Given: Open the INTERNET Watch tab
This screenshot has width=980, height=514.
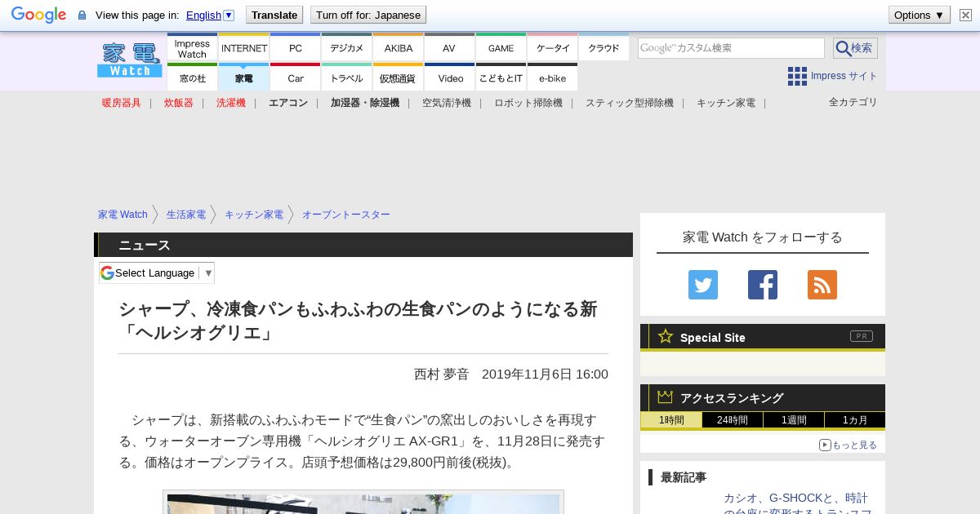Looking at the screenshot, I should point(243,48).
